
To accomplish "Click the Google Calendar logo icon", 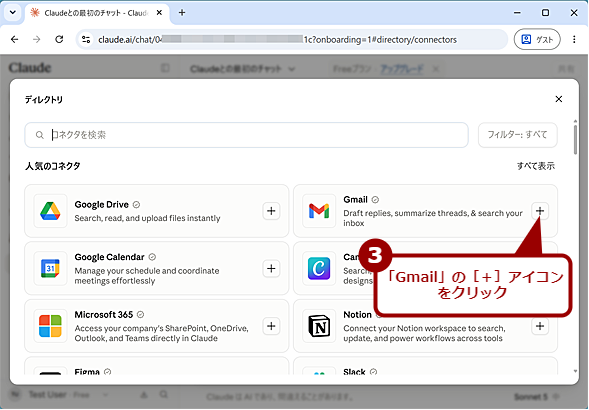I will pyautogui.click(x=50, y=268).
